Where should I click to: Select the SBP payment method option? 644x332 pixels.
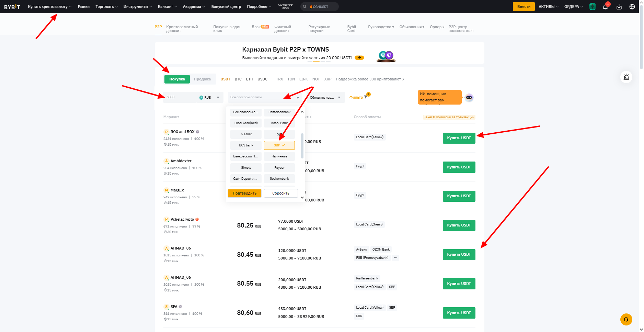(x=279, y=145)
